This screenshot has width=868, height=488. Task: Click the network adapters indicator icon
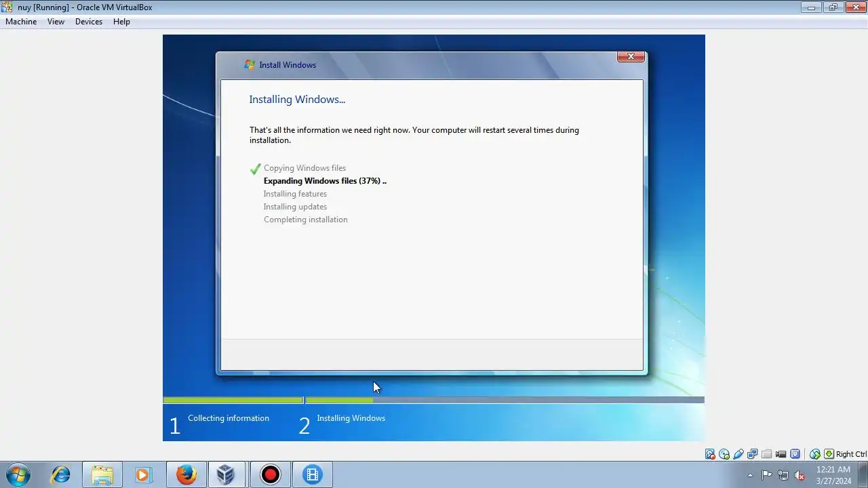[753, 454]
